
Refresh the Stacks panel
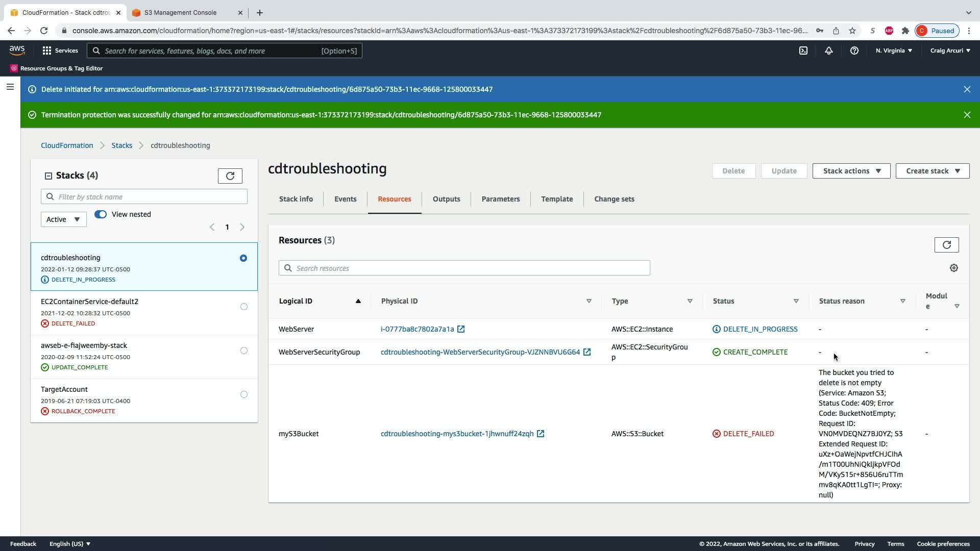pyautogui.click(x=230, y=176)
